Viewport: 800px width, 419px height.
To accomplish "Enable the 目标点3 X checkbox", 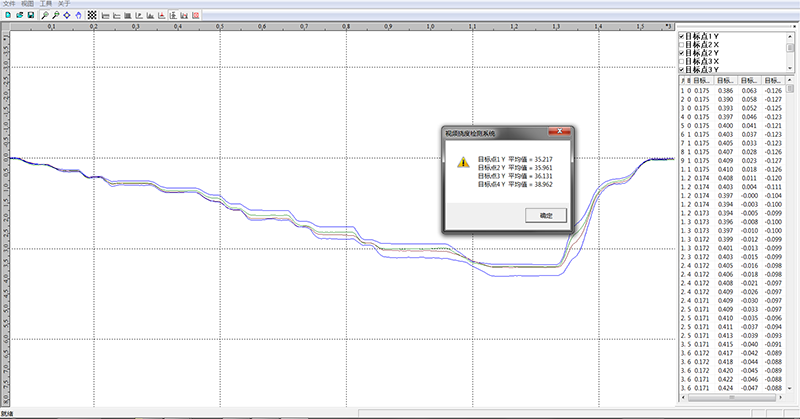I will point(682,61).
